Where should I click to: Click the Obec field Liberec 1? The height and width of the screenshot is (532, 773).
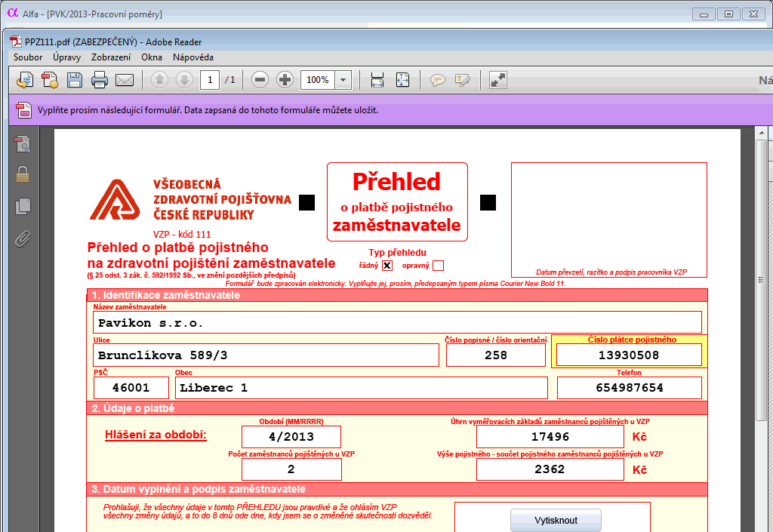362,388
